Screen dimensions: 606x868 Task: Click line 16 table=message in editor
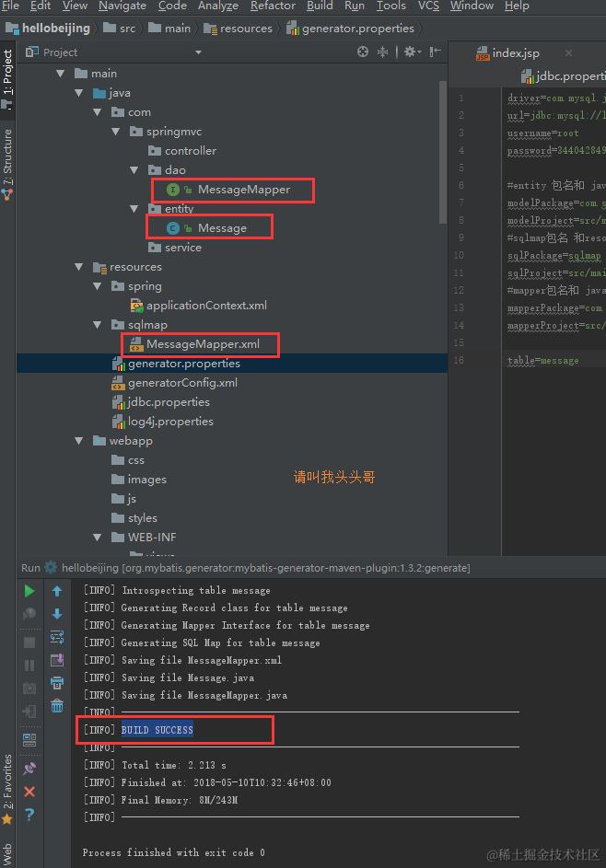pyautogui.click(x=542, y=361)
